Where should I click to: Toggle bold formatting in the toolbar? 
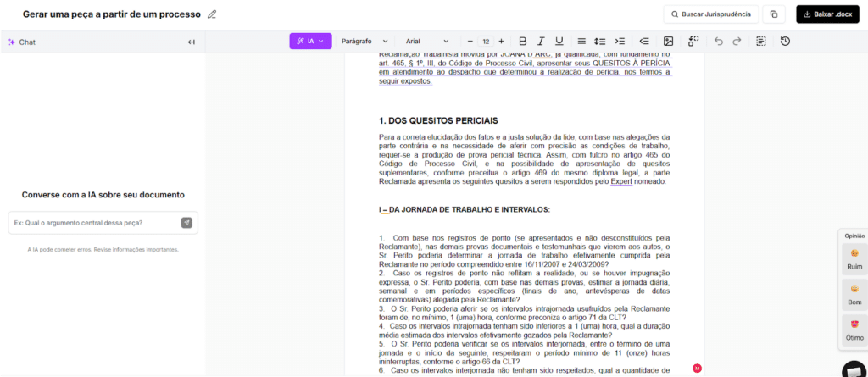click(x=522, y=41)
